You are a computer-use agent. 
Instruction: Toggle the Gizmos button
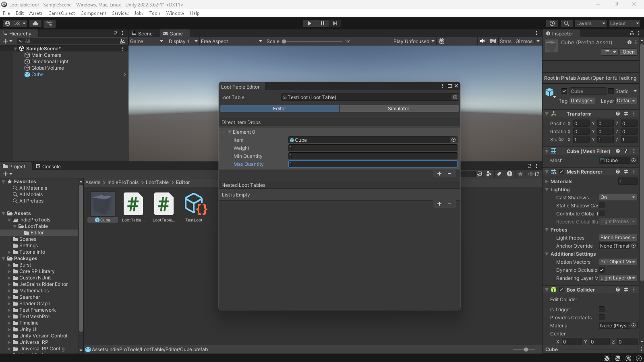(524, 41)
